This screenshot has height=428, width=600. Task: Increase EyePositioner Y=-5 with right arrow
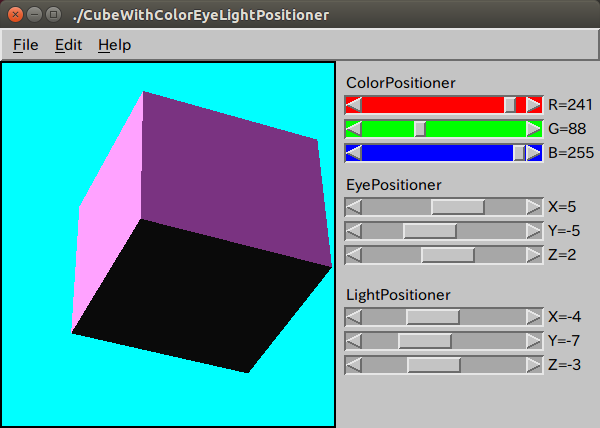534,231
